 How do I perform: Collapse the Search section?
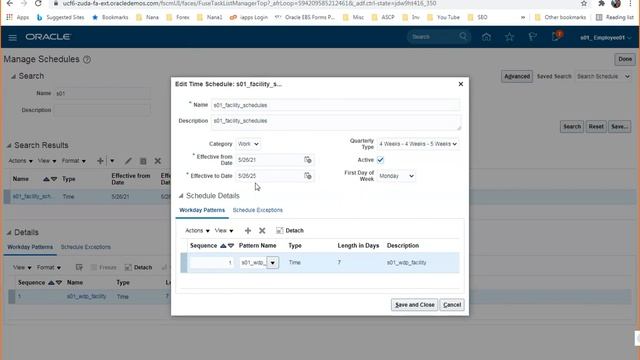(13, 76)
